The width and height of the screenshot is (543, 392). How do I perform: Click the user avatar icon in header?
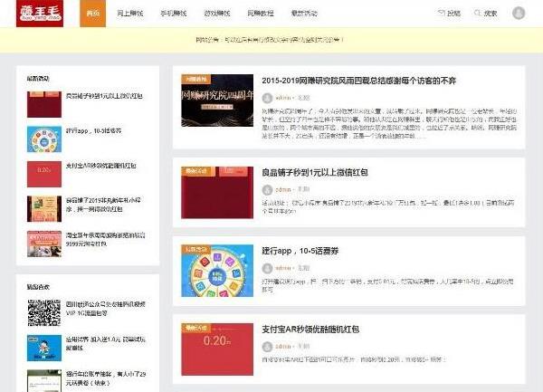[519, 14]
